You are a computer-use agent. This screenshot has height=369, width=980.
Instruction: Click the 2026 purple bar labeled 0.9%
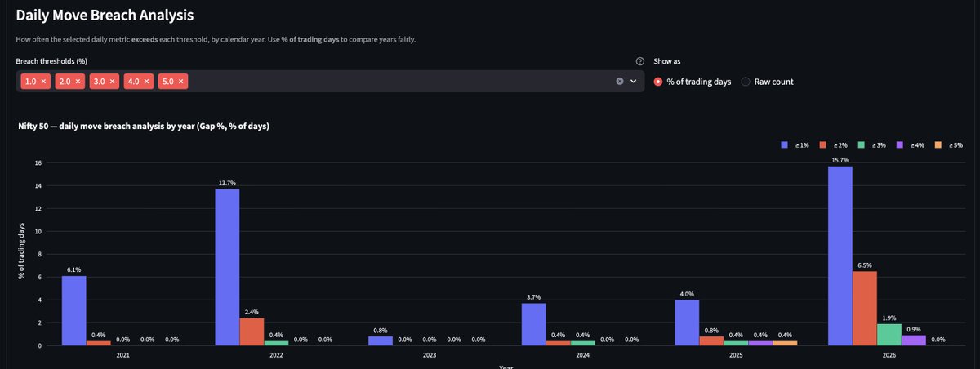coord(914,340)
